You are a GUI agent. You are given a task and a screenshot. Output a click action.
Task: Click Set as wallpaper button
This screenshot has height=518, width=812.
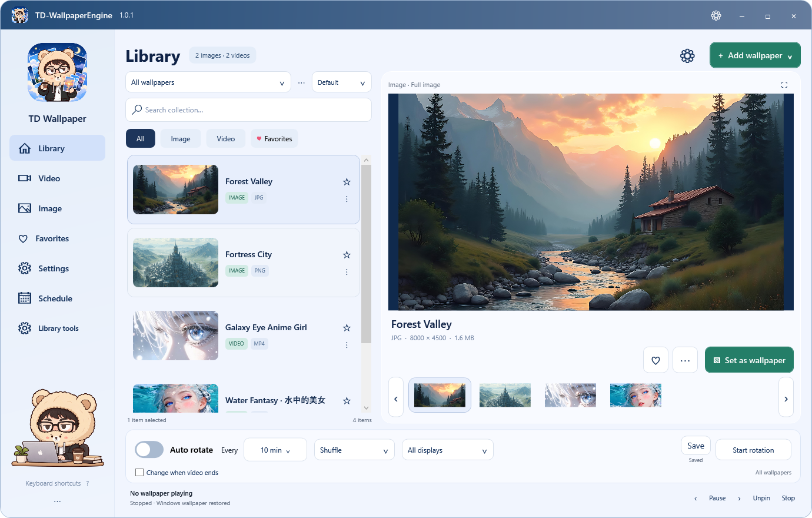(749, 360)
